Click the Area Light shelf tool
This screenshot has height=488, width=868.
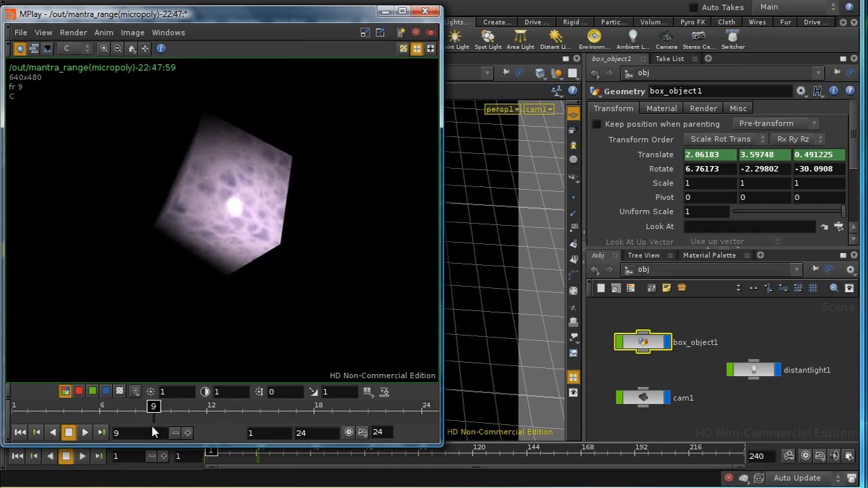point(520,38)
